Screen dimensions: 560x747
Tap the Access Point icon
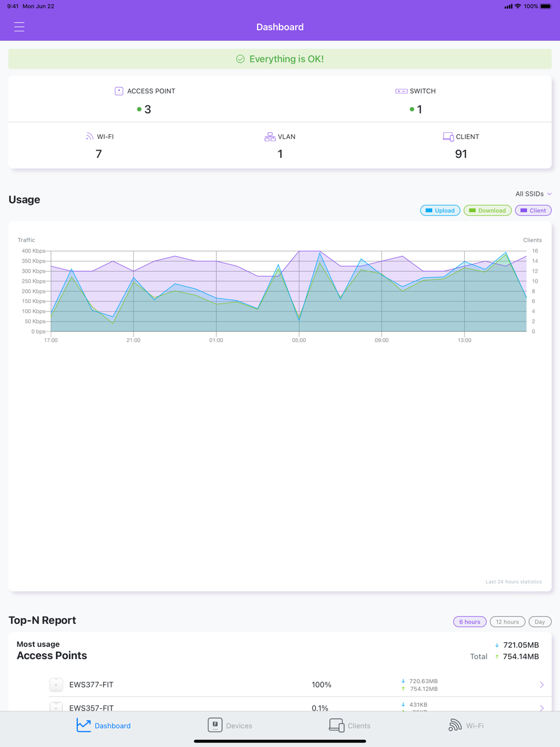click(x=119, y=91)
